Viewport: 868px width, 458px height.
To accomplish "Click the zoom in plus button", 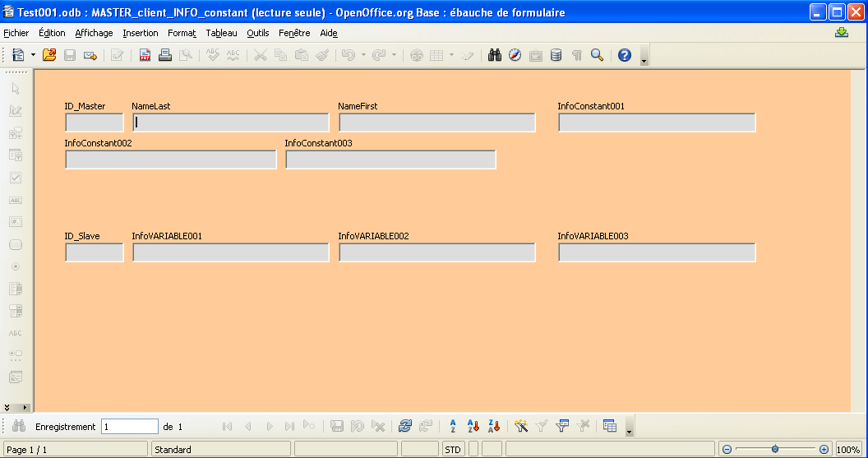I will pyautogui.click(x=824, y=450).
